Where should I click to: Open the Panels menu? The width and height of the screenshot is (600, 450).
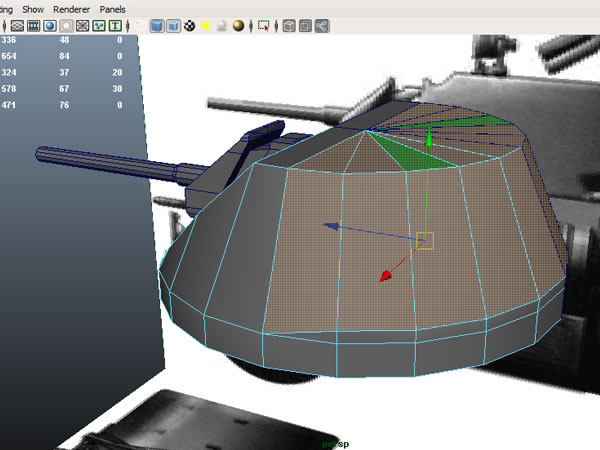(x=112, y=8)
